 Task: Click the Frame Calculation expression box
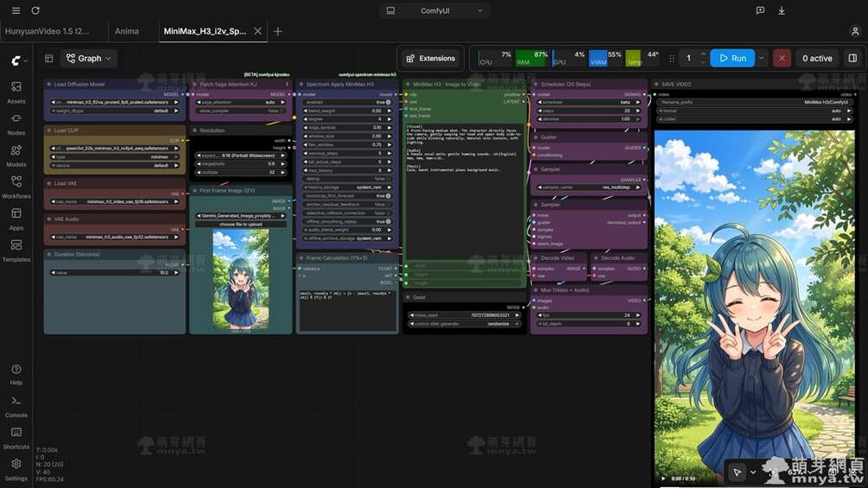tap(347, 310)
